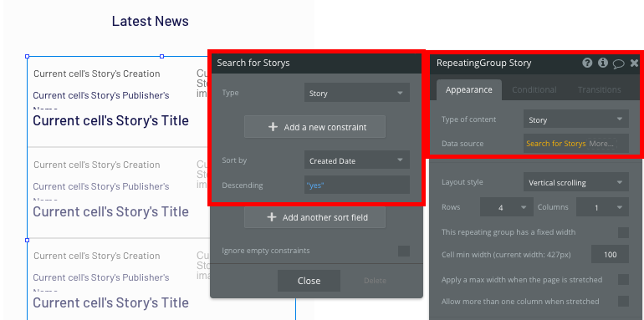Click the Delete button in search popup

(x=375, y=281)
